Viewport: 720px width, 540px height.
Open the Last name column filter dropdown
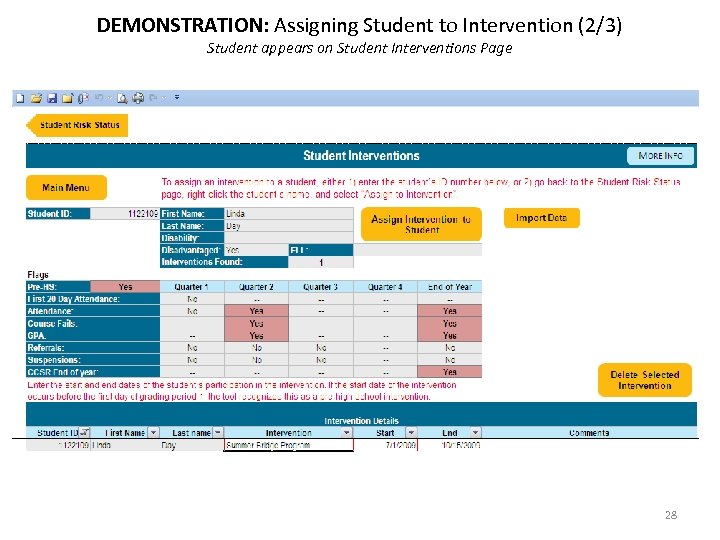[x=218, y=433]
